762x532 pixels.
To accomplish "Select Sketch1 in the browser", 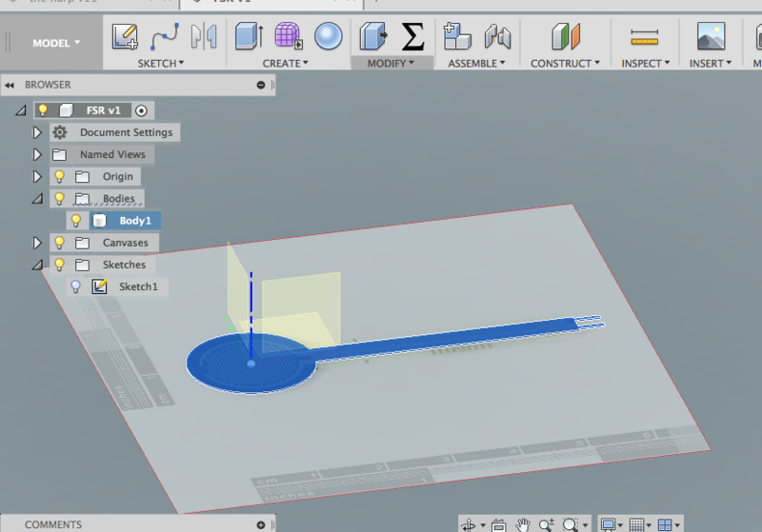I will click(x=138, y=286).
